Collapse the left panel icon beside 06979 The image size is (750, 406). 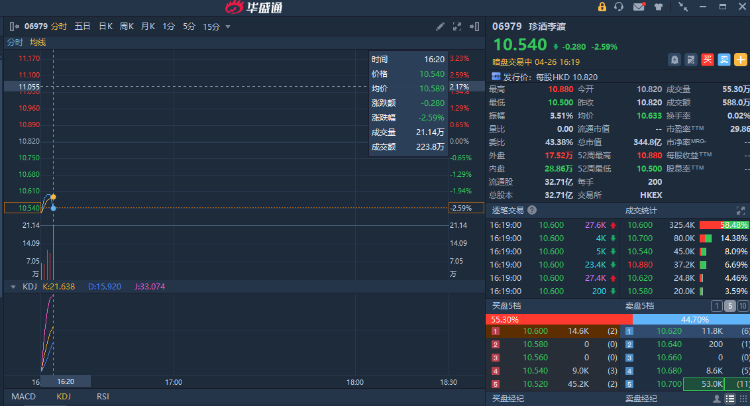click(x=14, y=27)
